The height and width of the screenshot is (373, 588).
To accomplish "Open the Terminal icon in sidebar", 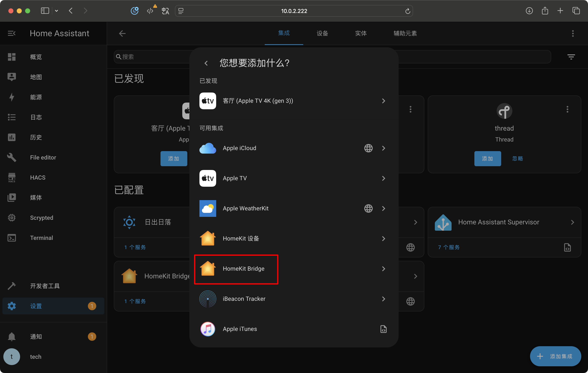I will 12,238.
